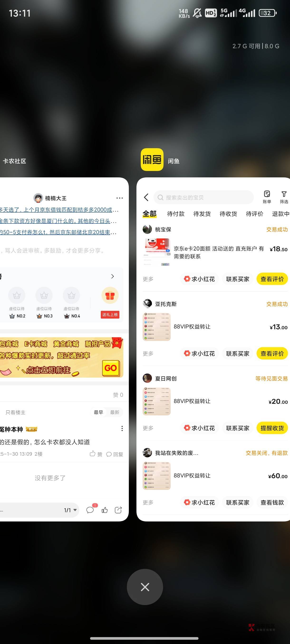The width and height of the screenshot is (290, 644).
Task: Tap the thumbs-up like icon in bottom bar
Action: point(105,510)
